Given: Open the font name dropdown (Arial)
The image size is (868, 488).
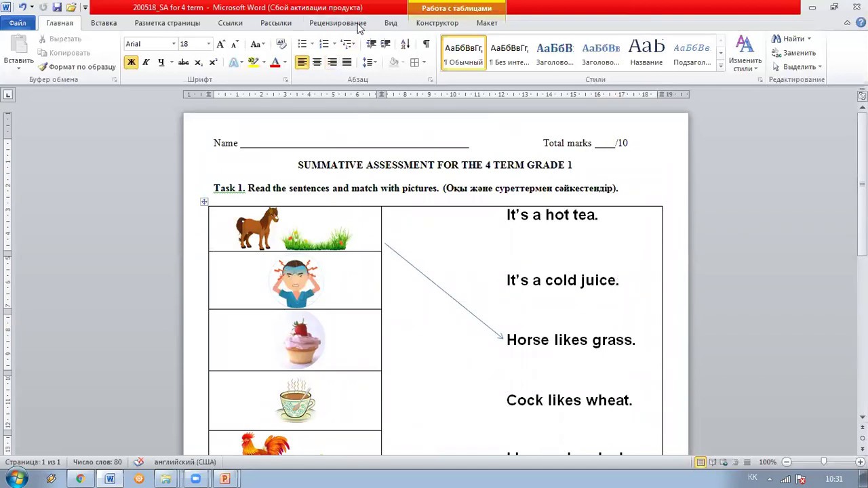Looking at the screenshot, I should coord(174,44).
